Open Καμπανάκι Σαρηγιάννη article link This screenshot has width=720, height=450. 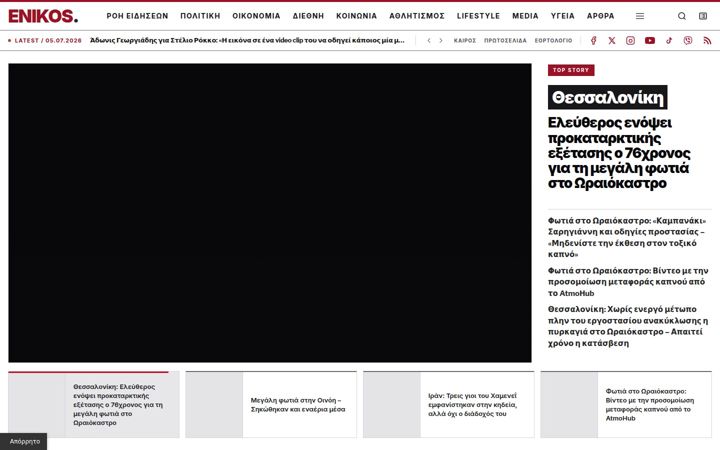(x=627, y=237)
